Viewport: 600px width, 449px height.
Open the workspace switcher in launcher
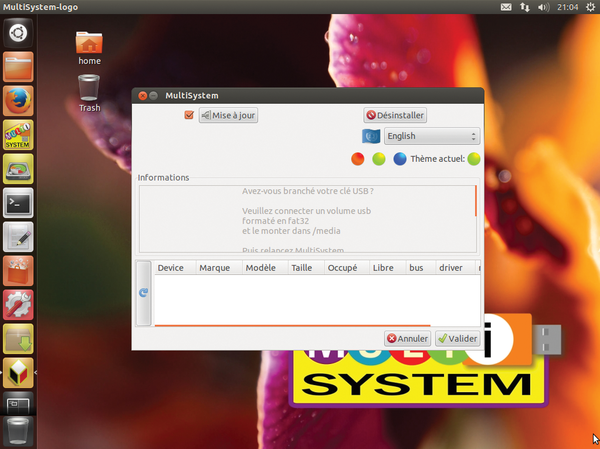18,403
